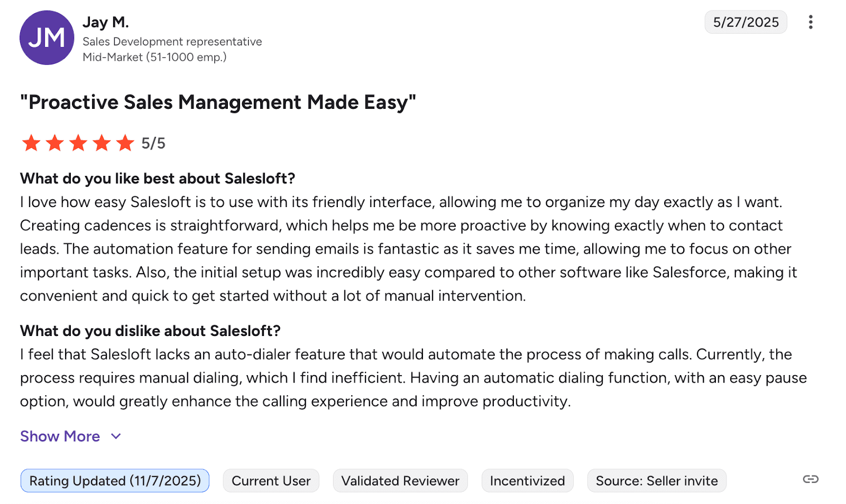Click the Incentivized tag
Viewport: 846px width, 504px height.
[x=527, y=481]
